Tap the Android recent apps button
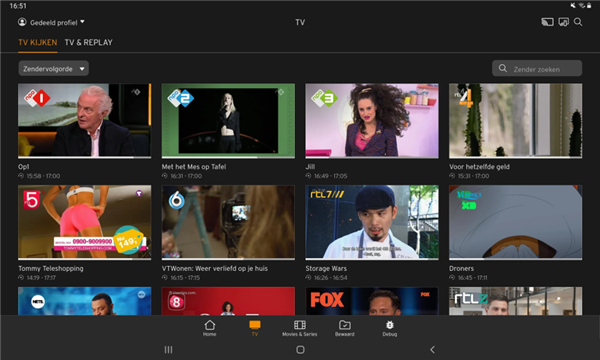Viewport: 600px width, 360px height. pyautogui.click(x=168, y=349)
